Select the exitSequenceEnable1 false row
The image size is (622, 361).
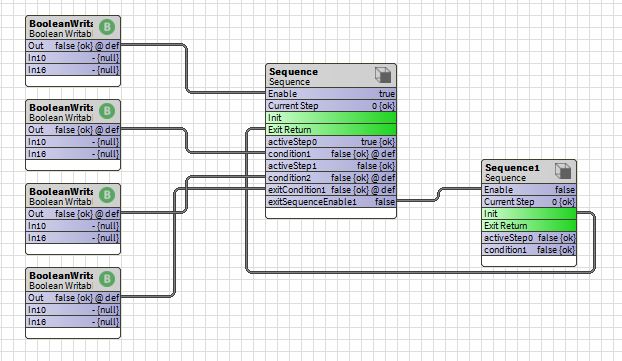pos(331,202)
